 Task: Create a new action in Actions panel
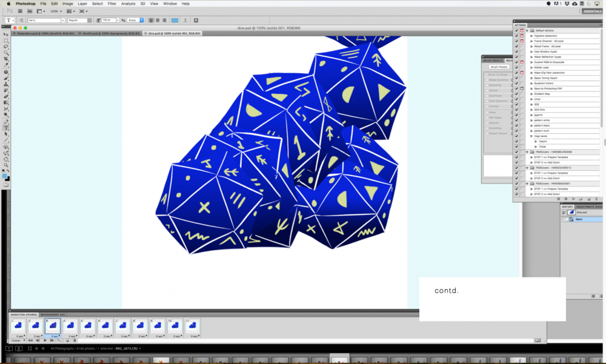(588, 199)
